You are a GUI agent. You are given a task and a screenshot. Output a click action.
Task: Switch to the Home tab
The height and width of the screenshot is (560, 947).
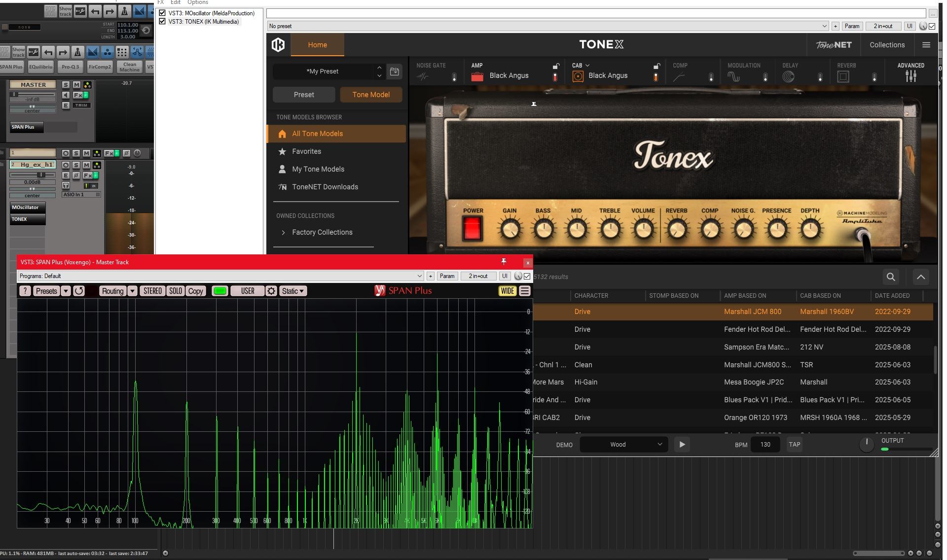pyautogui.click(x=317, y=45)
